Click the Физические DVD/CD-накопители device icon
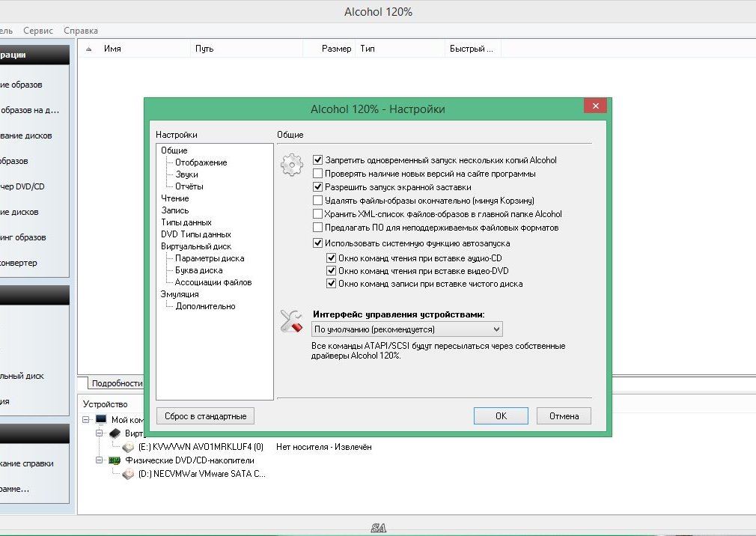The width and height of the screenshot is (756, 536). (115, 460)
